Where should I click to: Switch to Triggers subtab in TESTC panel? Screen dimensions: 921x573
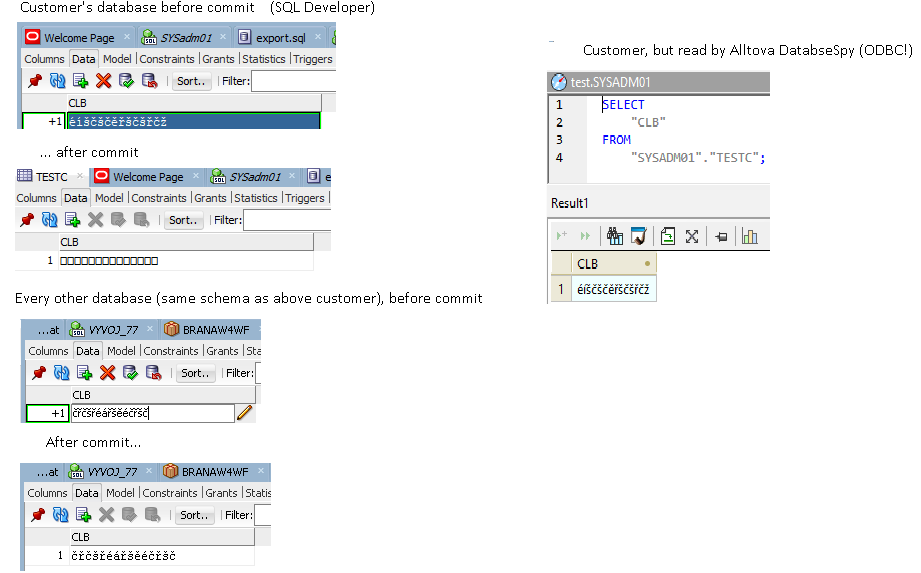(304, 198)
